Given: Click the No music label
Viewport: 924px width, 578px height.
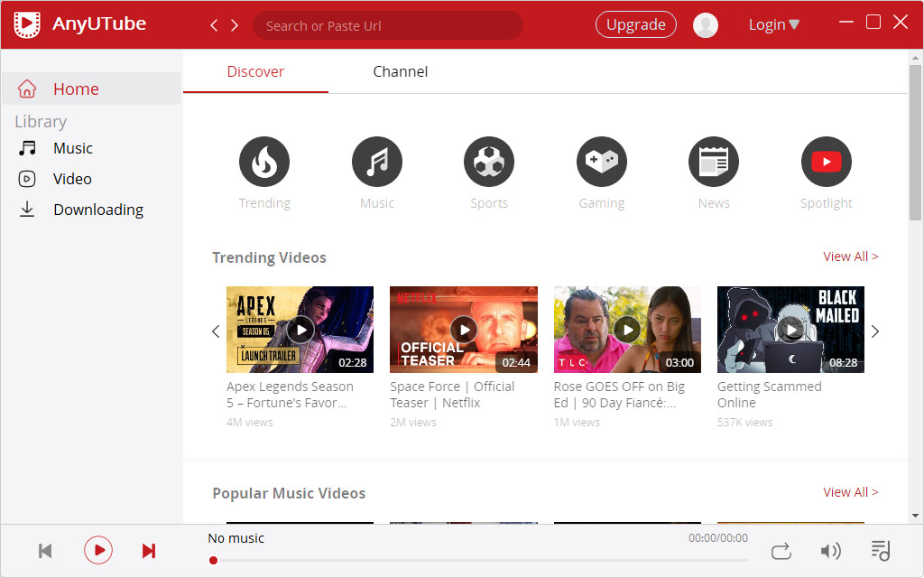Looking at the screenshot, I should tap(236, 538).
